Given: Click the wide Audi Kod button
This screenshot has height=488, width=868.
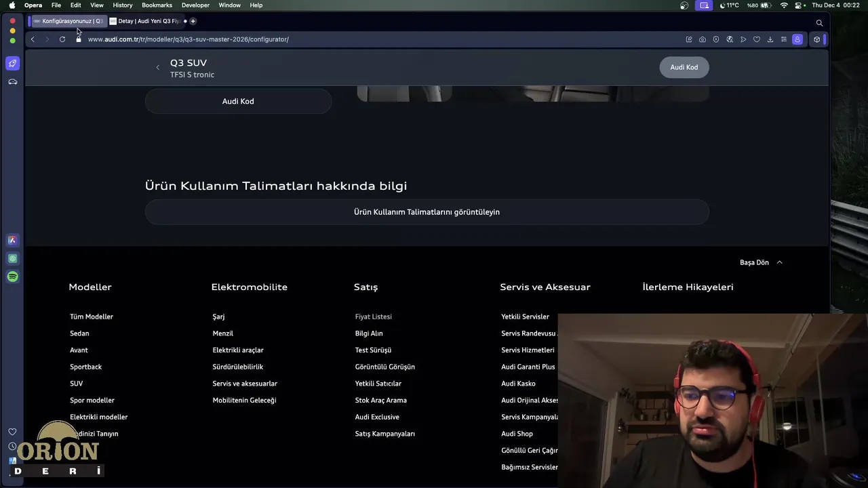Looking at the screenshot, I should click(238, 101).
